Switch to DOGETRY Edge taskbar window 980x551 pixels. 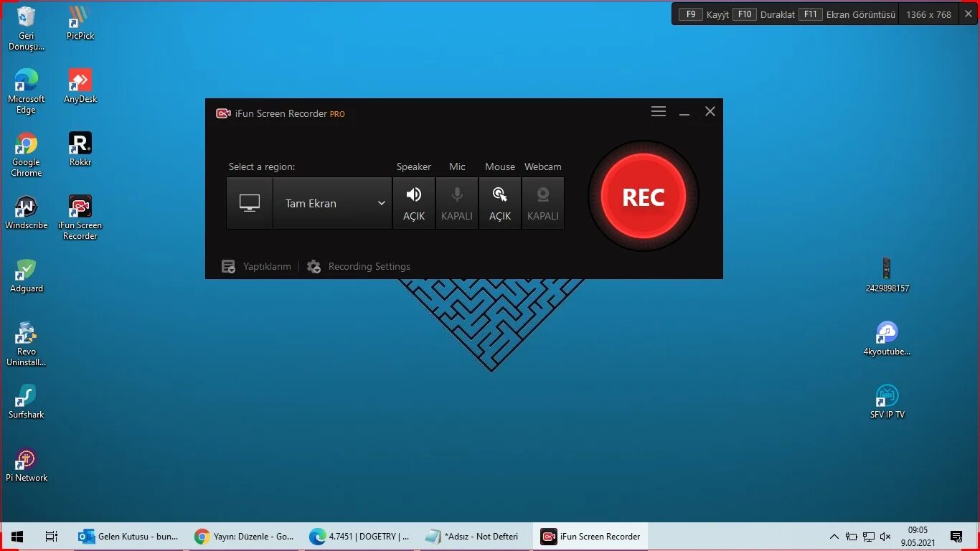[359, 537]
